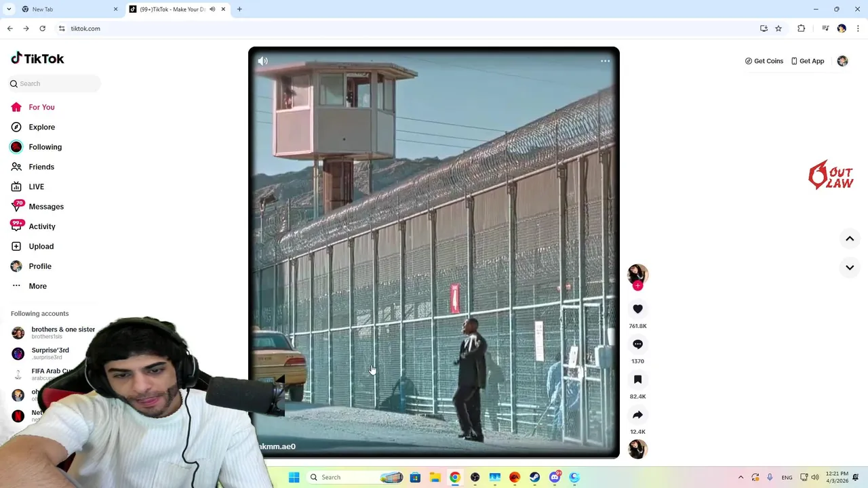868x488 pixels.
Task: Open File Explorer from the taskbar
Action: coord(435,477)
